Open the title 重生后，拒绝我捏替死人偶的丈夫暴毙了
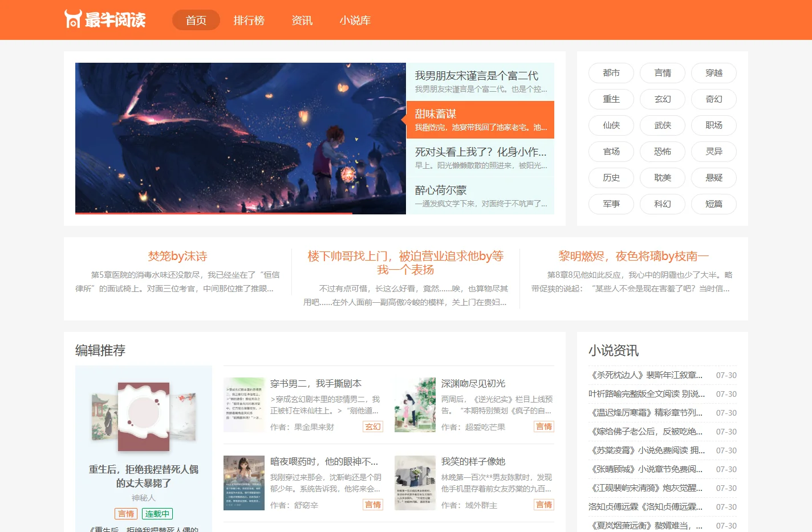812x532 pixels. click(144, 476)
